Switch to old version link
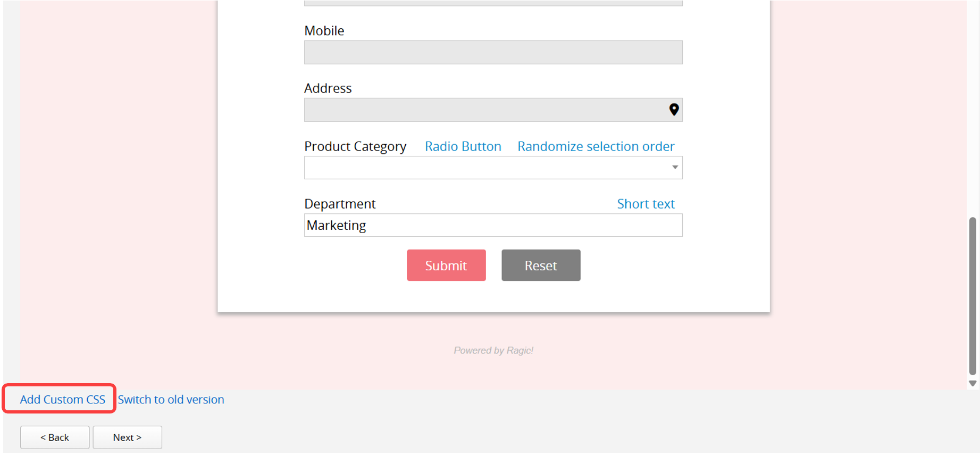Screen dimensions: 980x455 point(171,400)
